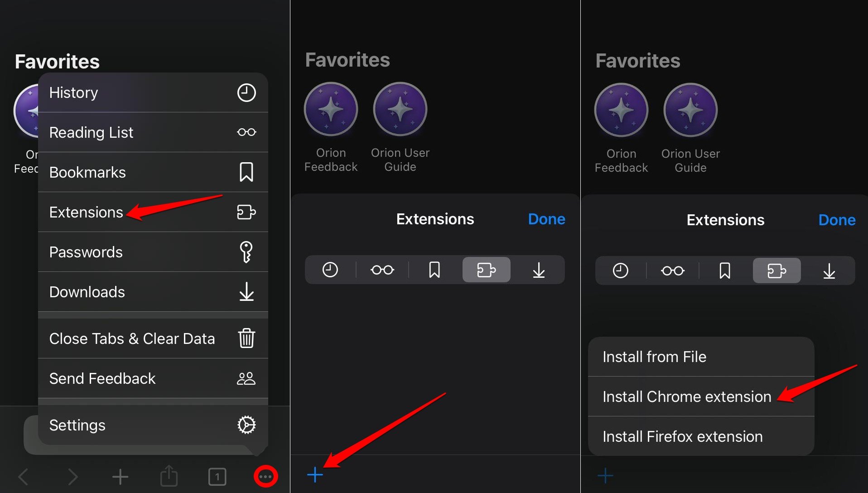The image size is (868, 493).
Task: Tap Done in right Extensions panel
Action: point(837,220)
